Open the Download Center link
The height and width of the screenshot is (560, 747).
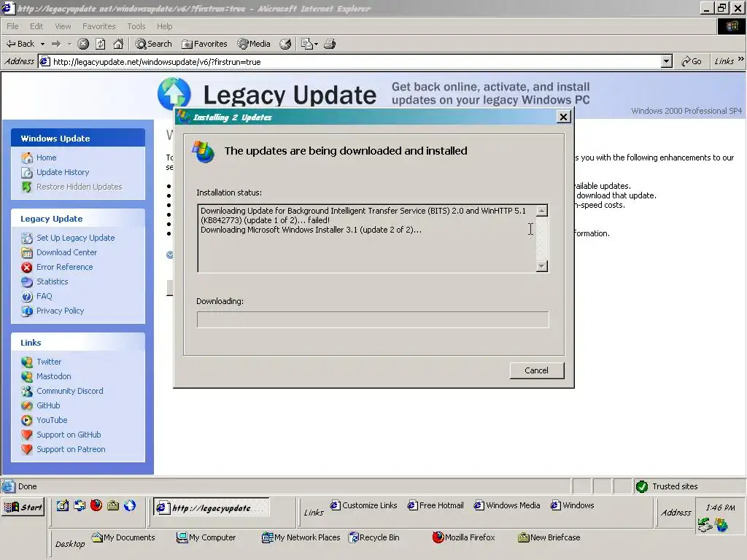pyautogui.click(x=66, y=252)
